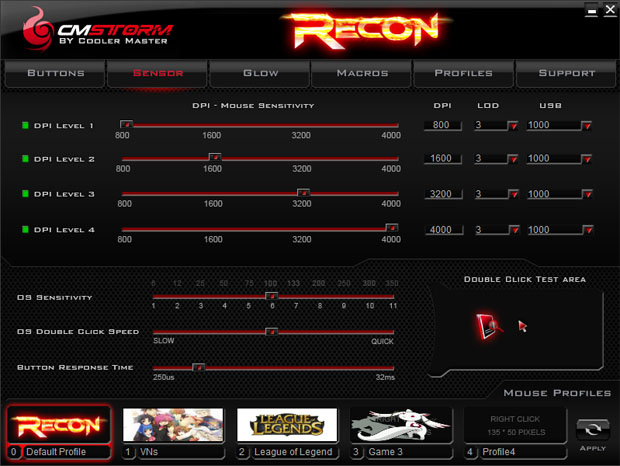Click the DPI value field showing 3200

443,194
